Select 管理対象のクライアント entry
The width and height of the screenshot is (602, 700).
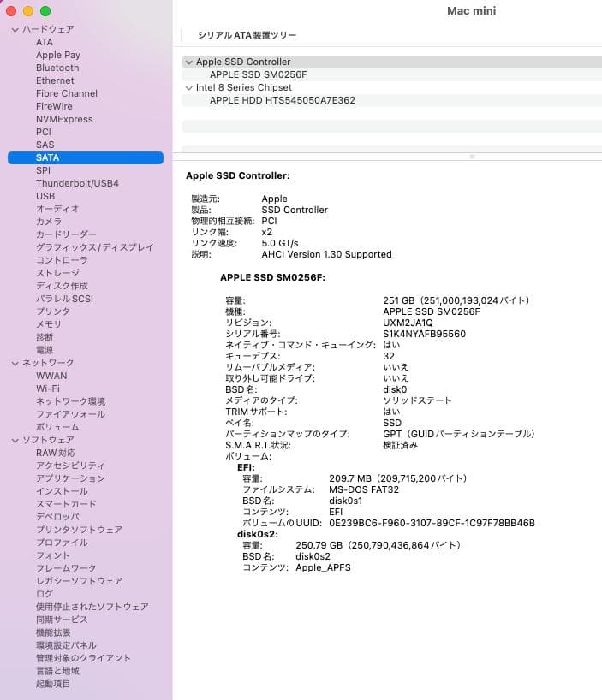coord(84,659)
